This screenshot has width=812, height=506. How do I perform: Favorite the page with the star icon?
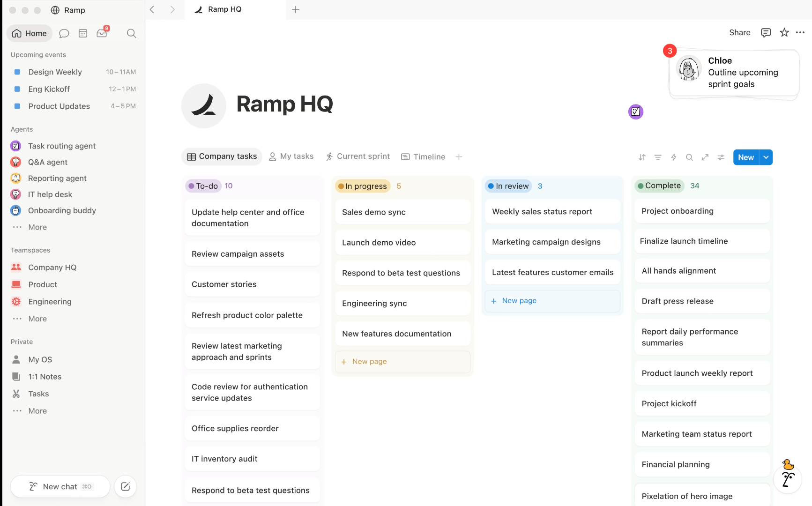[x=784, y=32]
